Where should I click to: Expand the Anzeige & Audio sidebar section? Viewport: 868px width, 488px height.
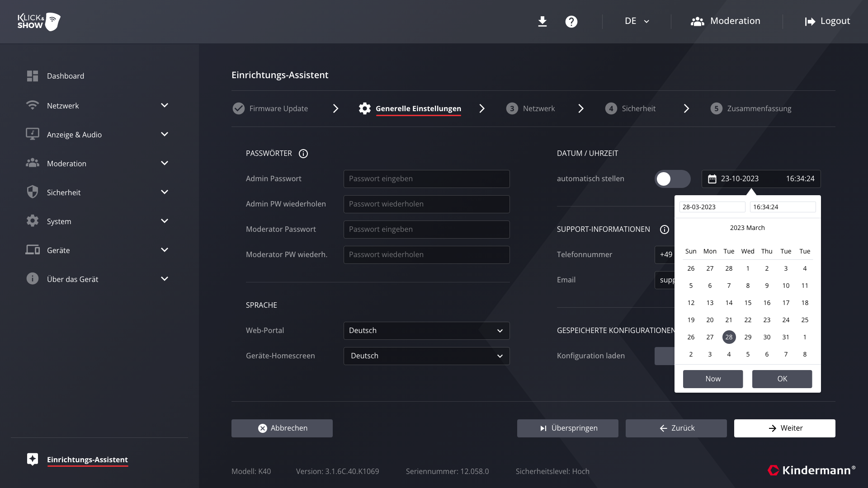click(x=165, y=134)
